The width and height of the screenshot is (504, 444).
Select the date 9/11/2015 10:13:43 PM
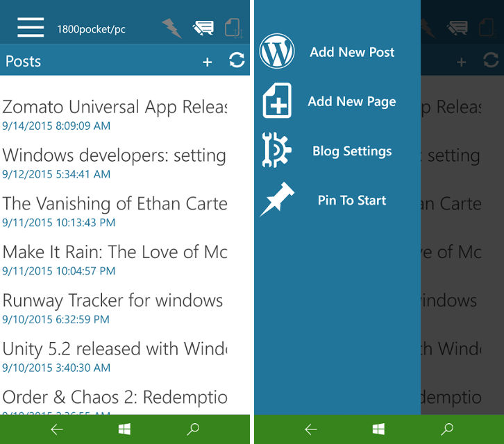click(x=58, y=222)
